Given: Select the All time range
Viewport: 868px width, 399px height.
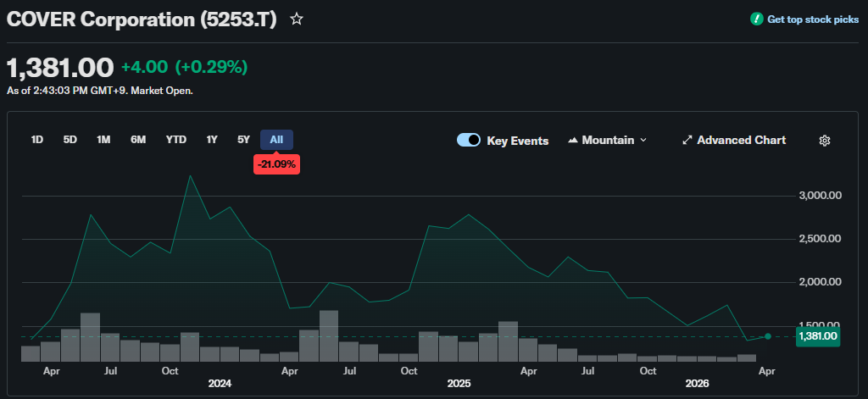Looking at the screenshot, I should pyautogui.click(x=276, y=140).
